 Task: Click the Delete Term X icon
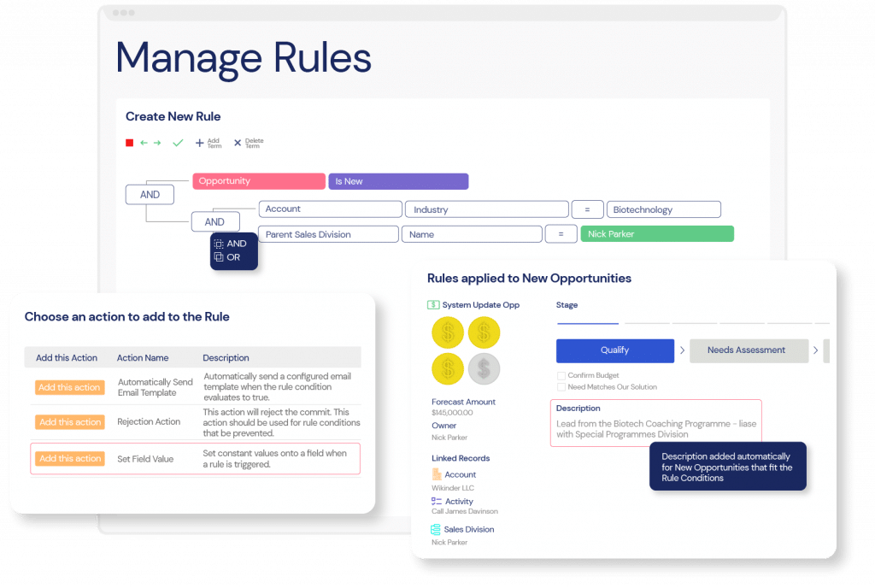pos(238,143)
